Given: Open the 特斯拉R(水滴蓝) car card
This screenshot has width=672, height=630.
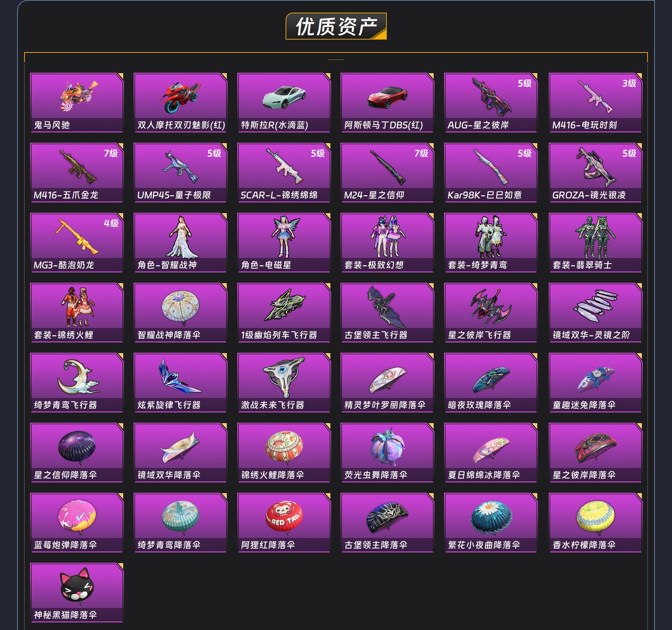Looking at the screenshot, I should coord(284,103).
